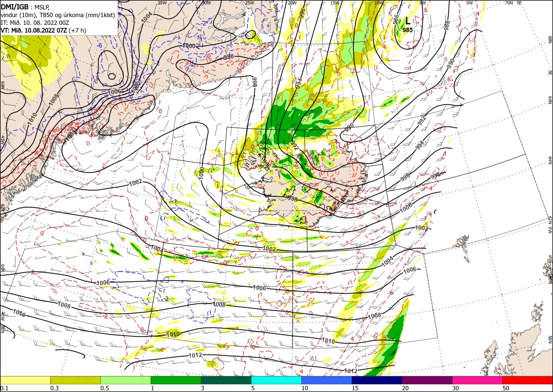Choose the navy 15–20 mm legend swatch

click(x=377, y=380)
